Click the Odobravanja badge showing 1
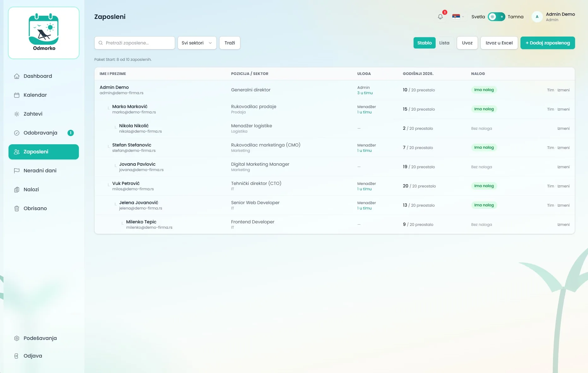 click(x=71, y=133)
